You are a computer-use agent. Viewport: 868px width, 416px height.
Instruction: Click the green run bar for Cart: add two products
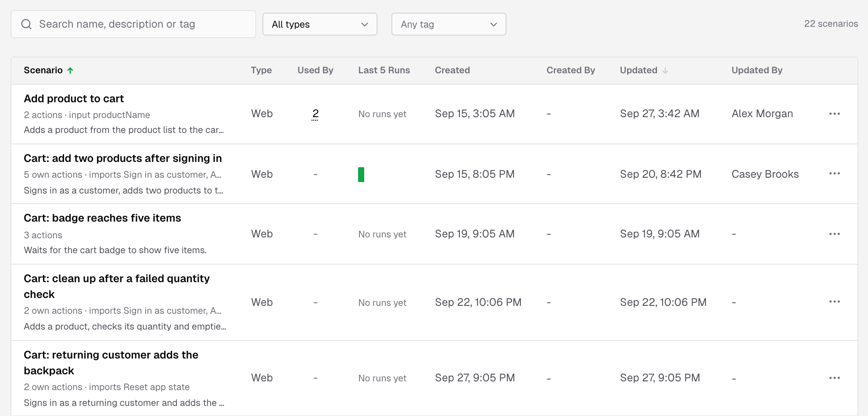[x=361, y=174]
